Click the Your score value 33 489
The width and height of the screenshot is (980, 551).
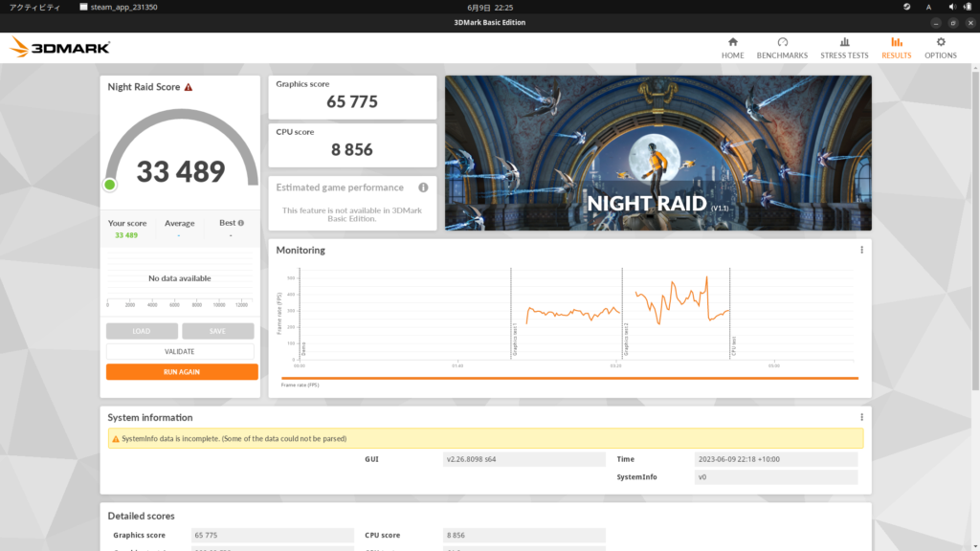126,235
